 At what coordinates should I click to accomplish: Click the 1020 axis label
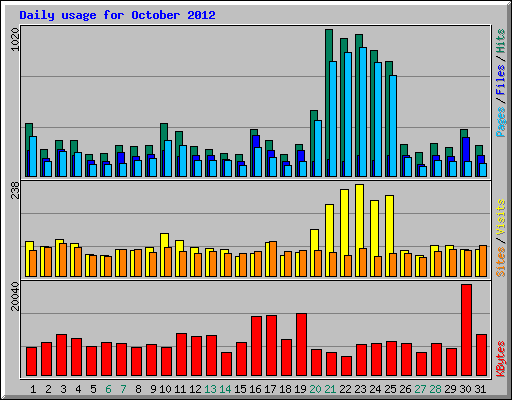coord(16,40)
